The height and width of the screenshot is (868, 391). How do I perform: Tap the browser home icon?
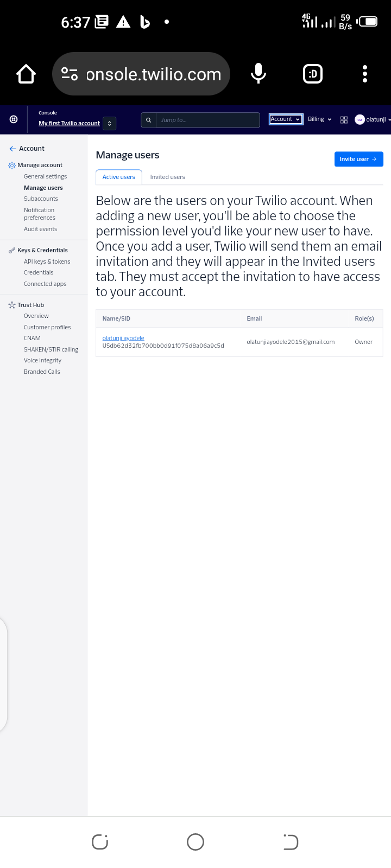[26, 74]
